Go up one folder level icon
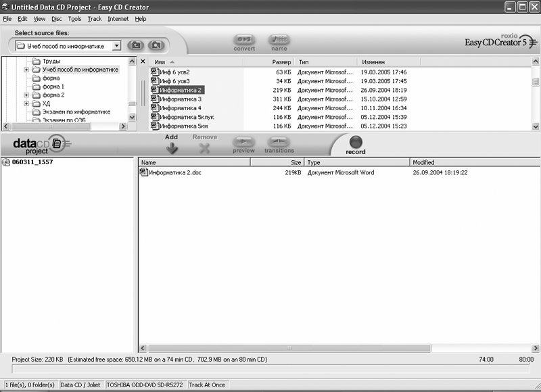The height and width of the screenshot is (392, 541). tap(136, 45)
